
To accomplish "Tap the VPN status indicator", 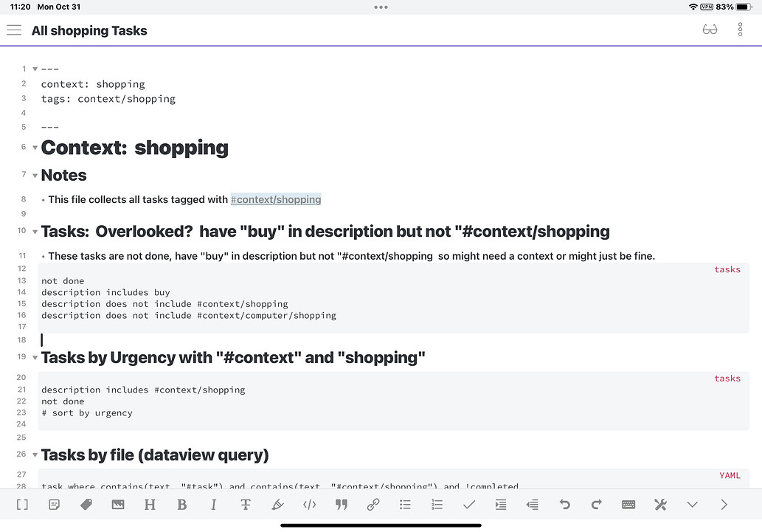I will pyautogui.click(x=707, y=7).
